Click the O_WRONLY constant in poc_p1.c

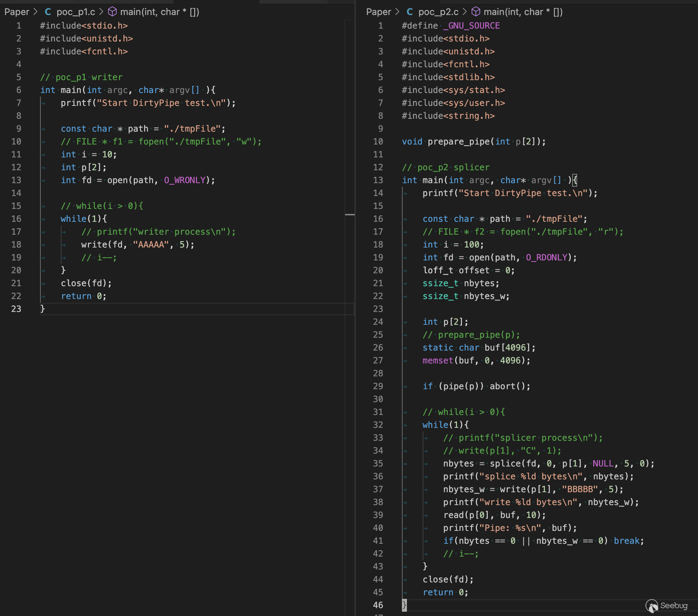(x=185, y=180)
